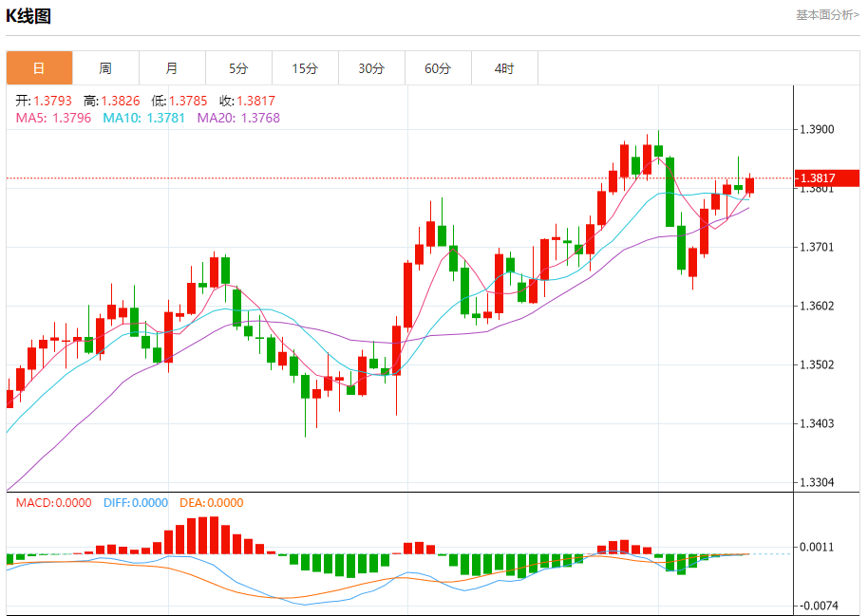
Task: Click the DEA:0.0000 indicator label
Action: pos(212,502)
